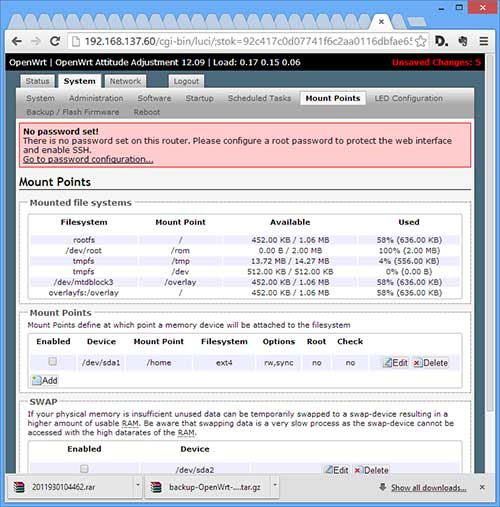
Task: Open the System main tab
Action: tap(79, 81)
